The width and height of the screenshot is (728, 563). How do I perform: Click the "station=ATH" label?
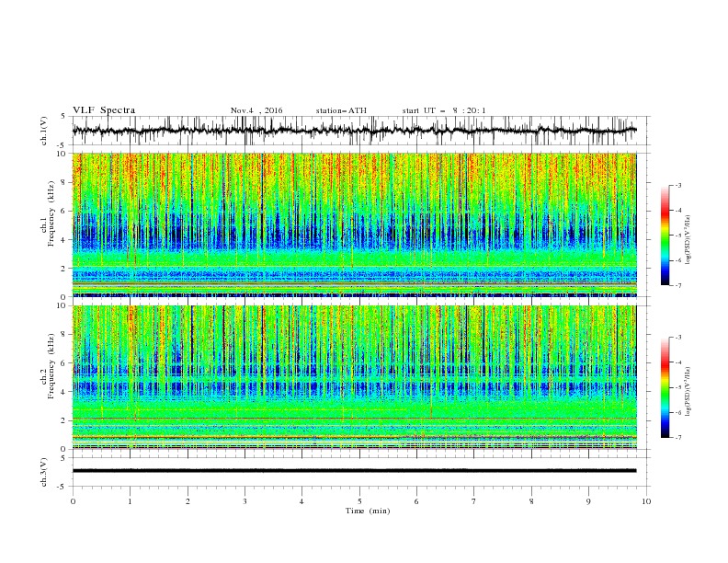pos(341,110)
